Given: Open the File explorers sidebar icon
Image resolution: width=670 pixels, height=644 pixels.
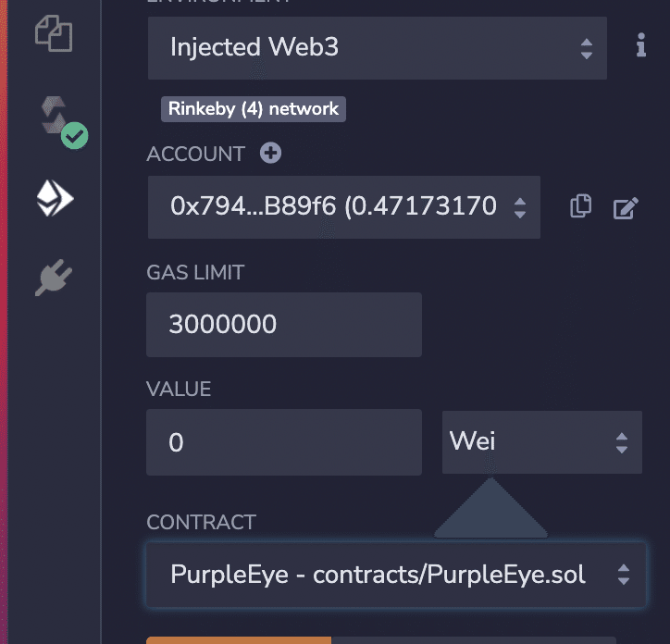Looking at the screenshot, I should (x=54, y=33).
